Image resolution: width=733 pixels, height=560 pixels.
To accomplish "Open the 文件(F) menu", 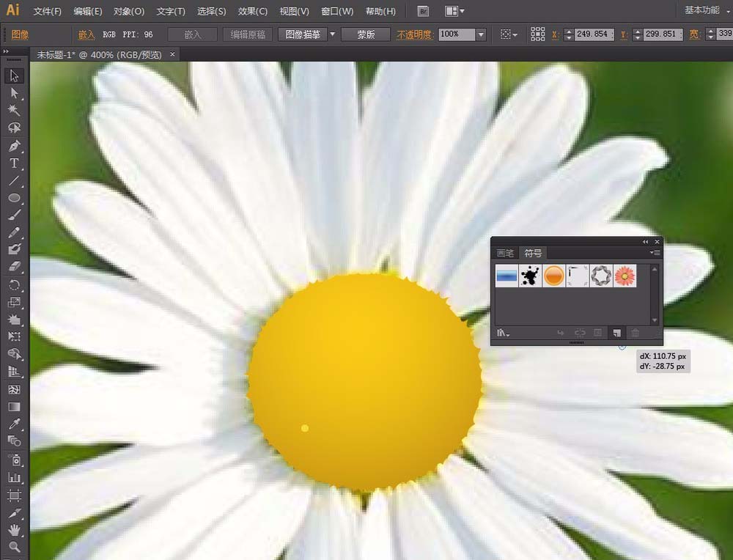I will click(x=47, y=11).
